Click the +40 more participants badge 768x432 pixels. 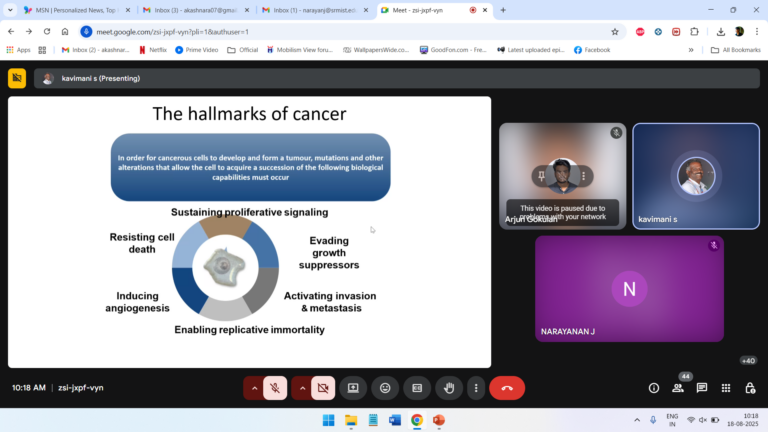747,360
